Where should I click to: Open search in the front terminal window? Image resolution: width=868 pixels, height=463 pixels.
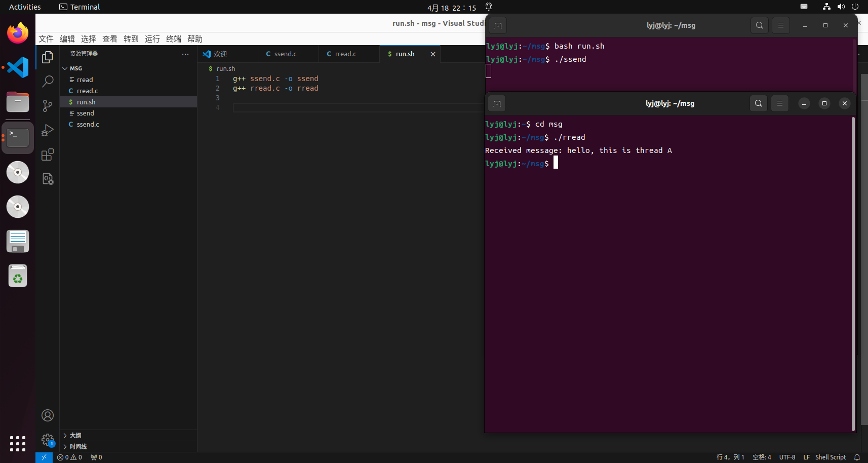click(x=758, y=103)
